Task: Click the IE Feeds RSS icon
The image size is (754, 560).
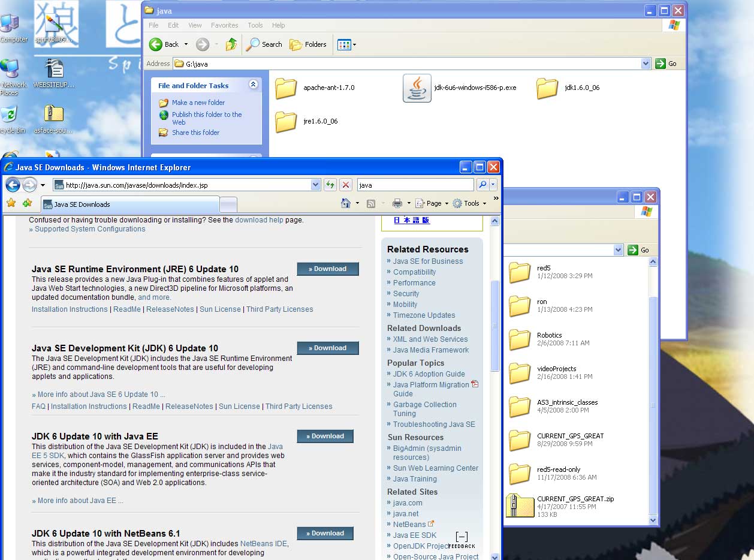Action: 371,203
